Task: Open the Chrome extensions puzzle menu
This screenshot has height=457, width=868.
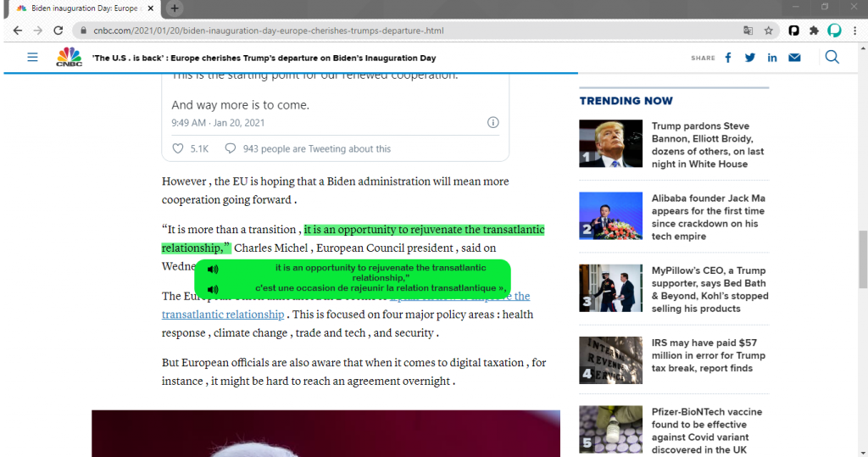Action: pos(814,31)
